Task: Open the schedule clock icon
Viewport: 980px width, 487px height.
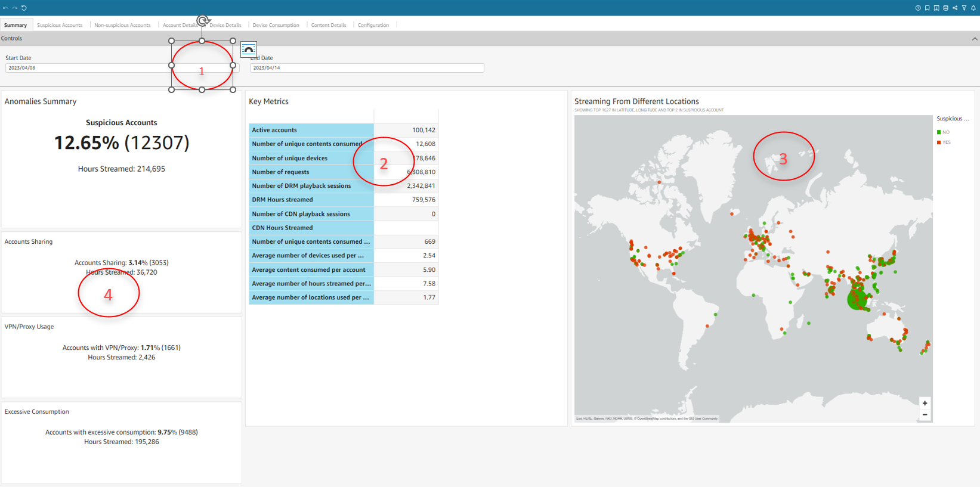Action: [x=918, y=8]
